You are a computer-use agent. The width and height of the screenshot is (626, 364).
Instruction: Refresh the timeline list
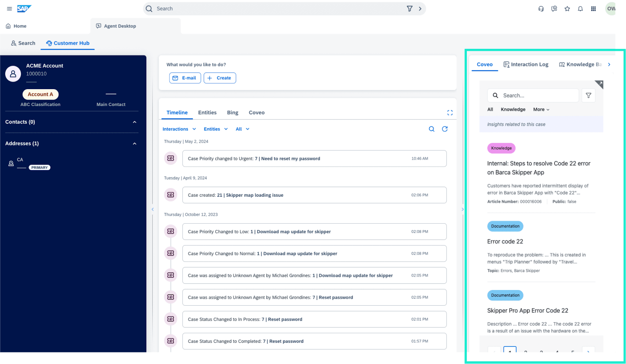[444, 129]
